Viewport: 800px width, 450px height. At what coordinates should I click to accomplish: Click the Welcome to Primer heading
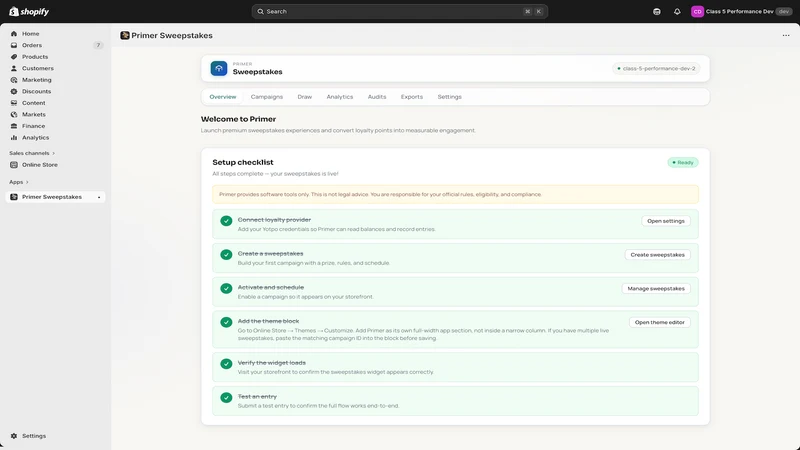[238, 119]
